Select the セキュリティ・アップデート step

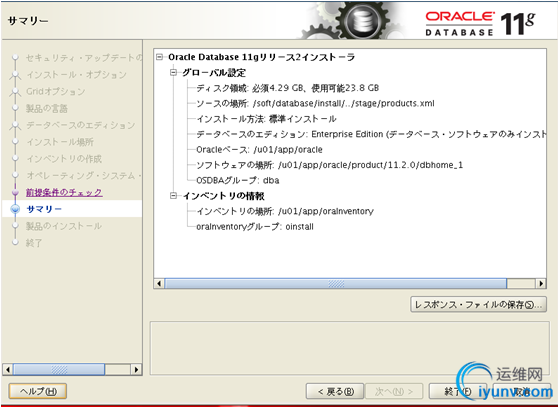pos(84,58)
